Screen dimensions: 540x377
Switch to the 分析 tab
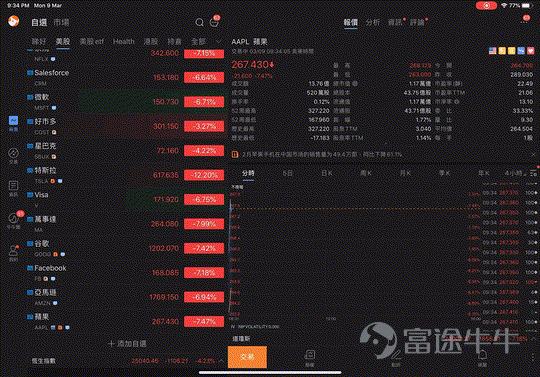[373, 22]
